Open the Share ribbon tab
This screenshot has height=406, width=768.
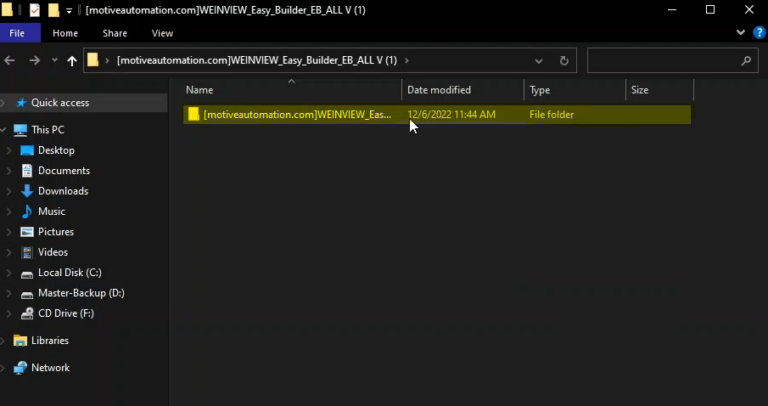pos(115,33)
